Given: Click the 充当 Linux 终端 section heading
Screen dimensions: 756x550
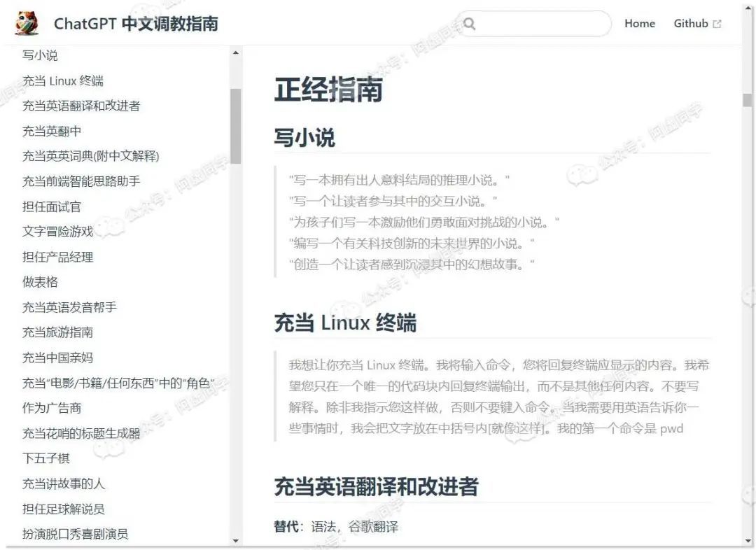Looking at the screenshot, I should tap(345, 323).
